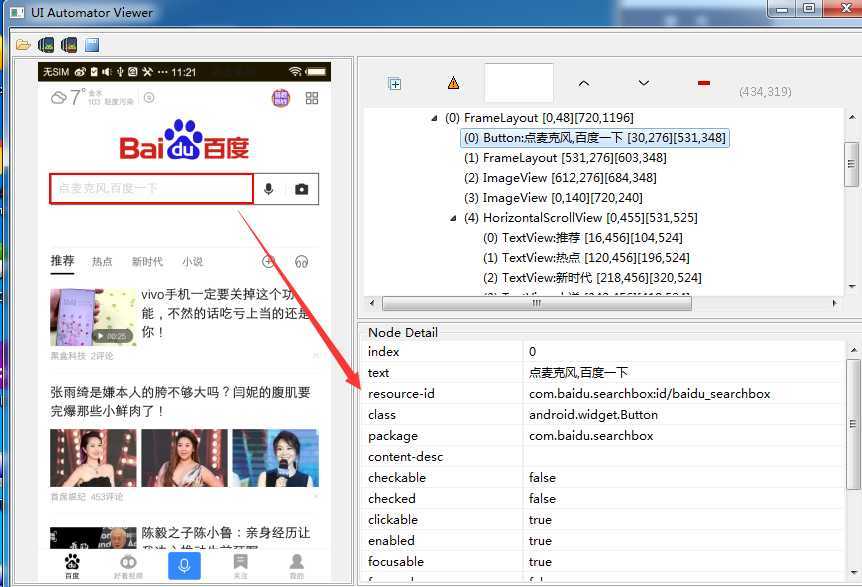Click the plus circle icon beside news tabs
The height and width of the screenshot is (587, 862).
click(x=268, y=262)
